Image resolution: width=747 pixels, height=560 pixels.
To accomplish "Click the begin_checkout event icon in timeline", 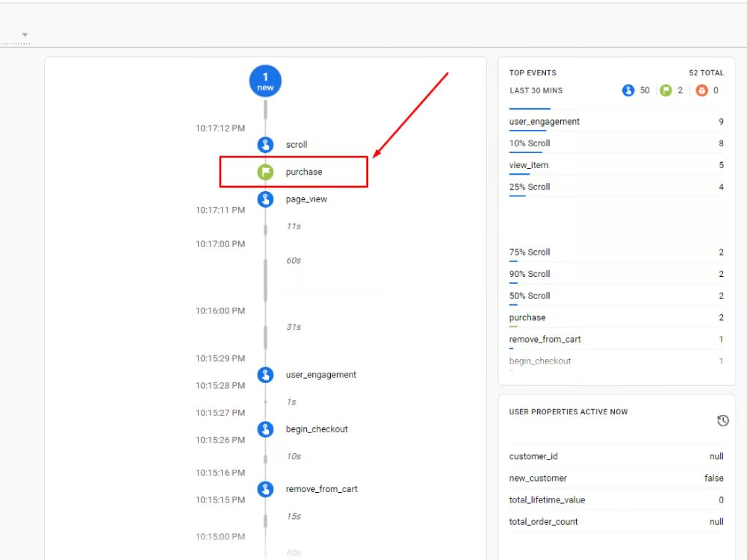I will tap(265, 429).
